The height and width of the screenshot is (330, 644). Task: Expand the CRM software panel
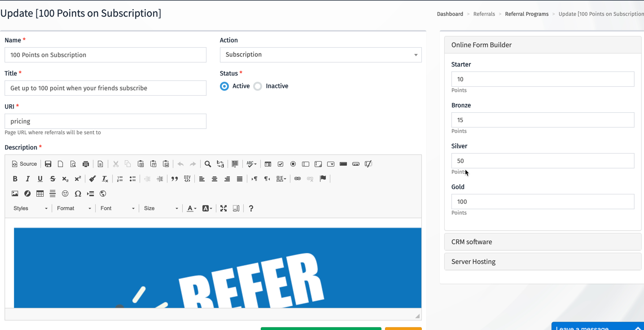542,242
